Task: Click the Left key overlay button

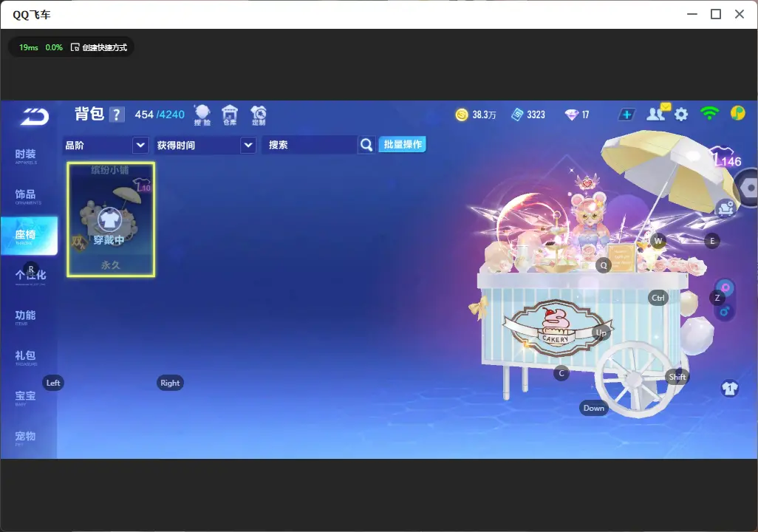Action: (x=53, y=383)
